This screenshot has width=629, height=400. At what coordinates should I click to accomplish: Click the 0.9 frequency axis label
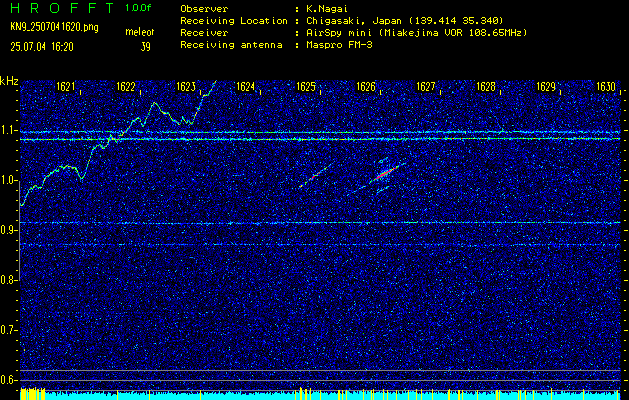click(x=8, y=230)
